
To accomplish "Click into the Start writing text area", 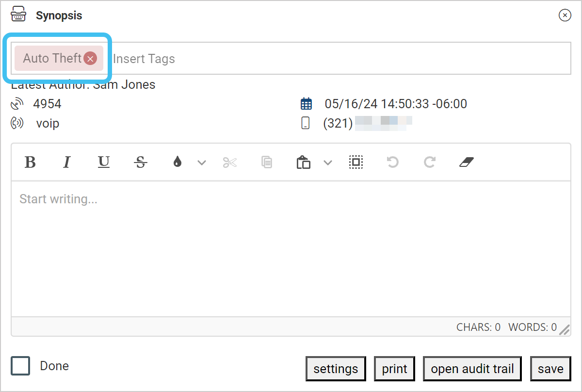I will [290, 247].
